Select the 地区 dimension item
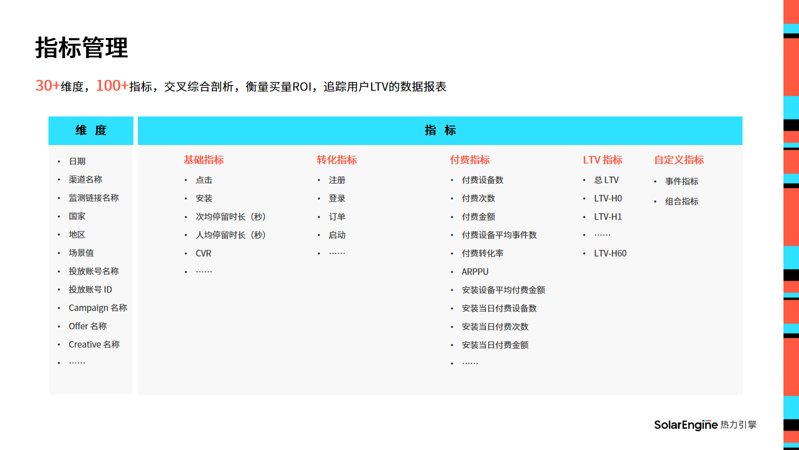The image size is (799, 450). click(77, 234)
